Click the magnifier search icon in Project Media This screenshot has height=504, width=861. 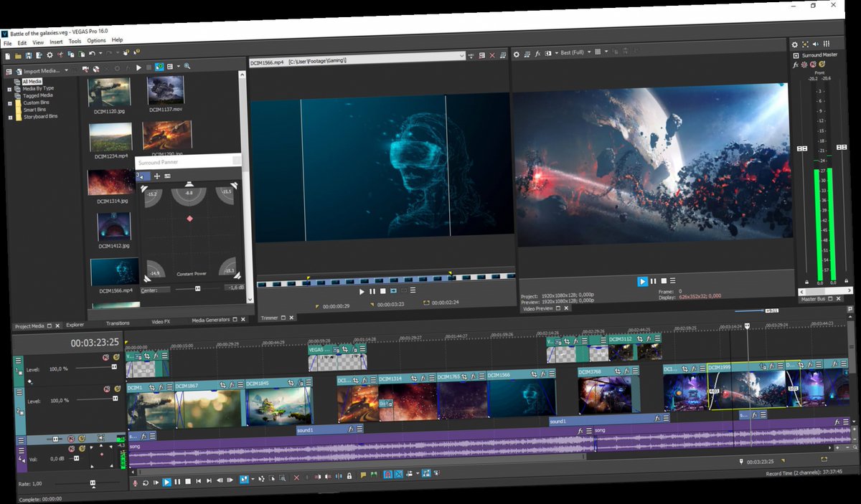pyautogui.click(x=187, y=66)
